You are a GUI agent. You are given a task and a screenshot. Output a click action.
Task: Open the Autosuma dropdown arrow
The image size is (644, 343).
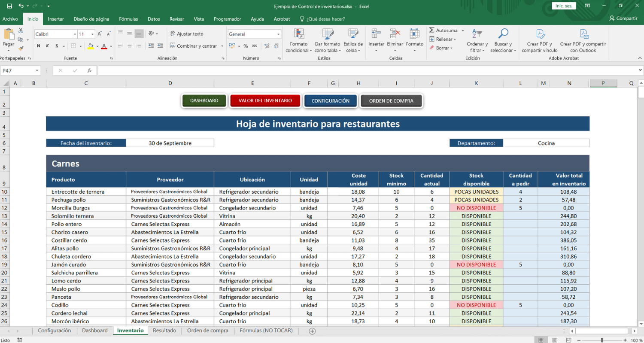tap(462, 30)
